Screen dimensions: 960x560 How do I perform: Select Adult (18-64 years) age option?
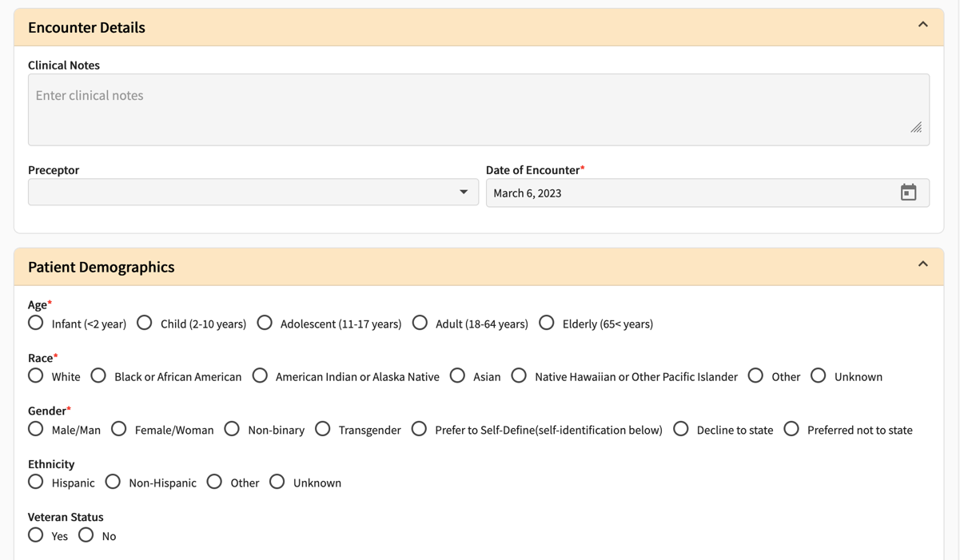pyautogui.click(x=420, y=323)
